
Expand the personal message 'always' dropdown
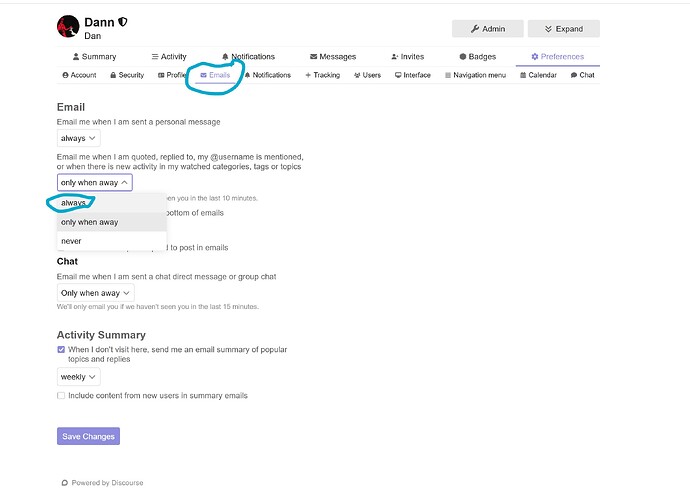pyautogui.click(x=79, y=138)
